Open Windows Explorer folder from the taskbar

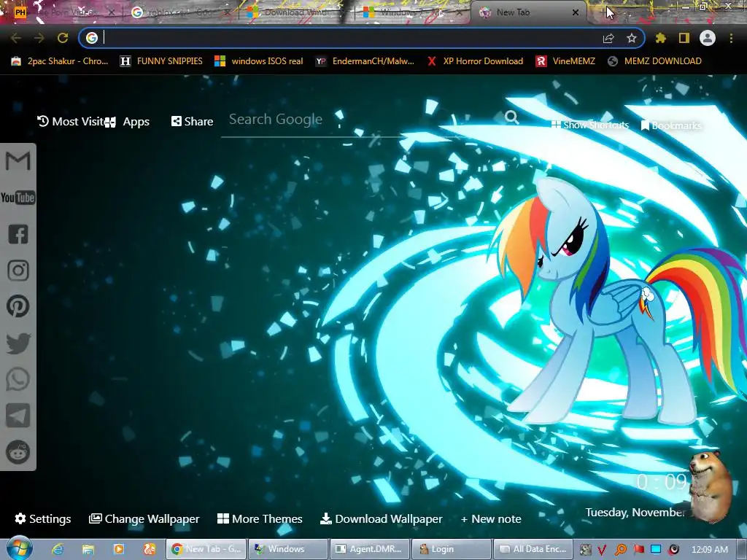(88, 549)
